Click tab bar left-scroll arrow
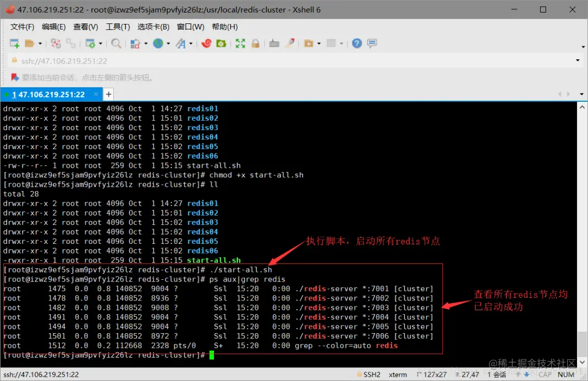This screenshot has width=588, height=381. click(x=560, y=94)
